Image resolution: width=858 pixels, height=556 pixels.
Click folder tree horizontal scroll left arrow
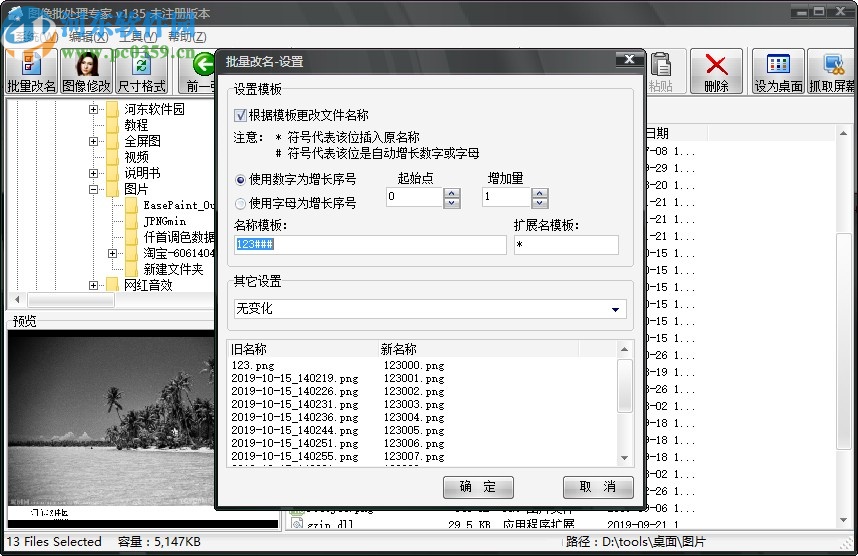point(17,299)
